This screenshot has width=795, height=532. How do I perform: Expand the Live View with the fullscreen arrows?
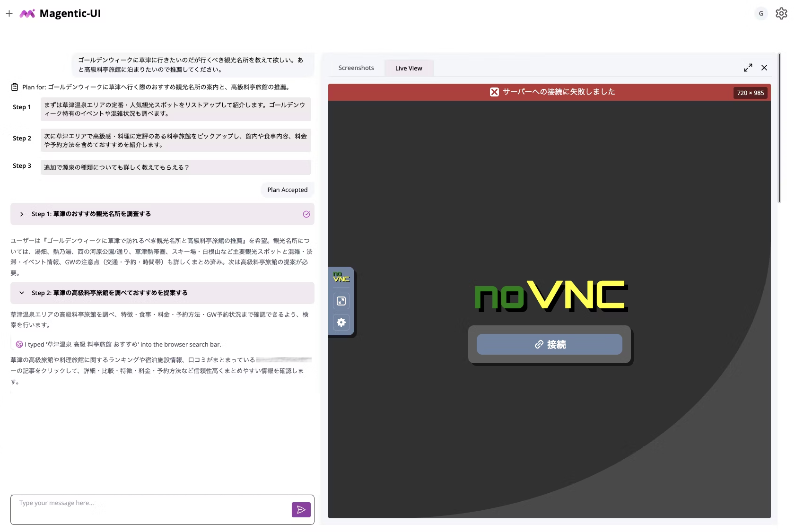click(x=748, y=68)
